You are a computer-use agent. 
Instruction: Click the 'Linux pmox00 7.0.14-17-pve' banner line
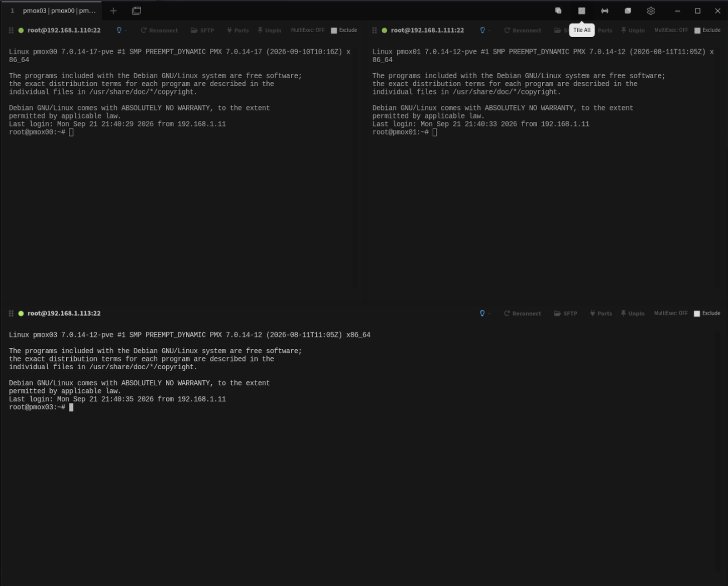[x=180, y=52]
